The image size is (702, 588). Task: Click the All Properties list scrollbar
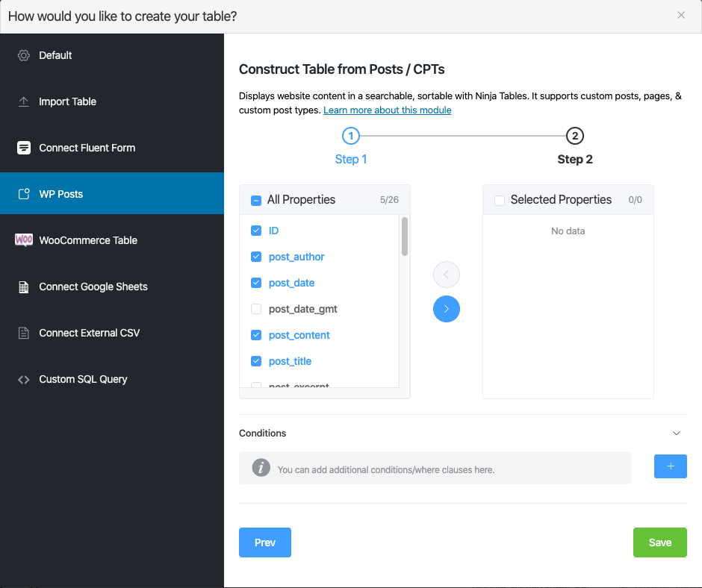[x=405, y=237]
